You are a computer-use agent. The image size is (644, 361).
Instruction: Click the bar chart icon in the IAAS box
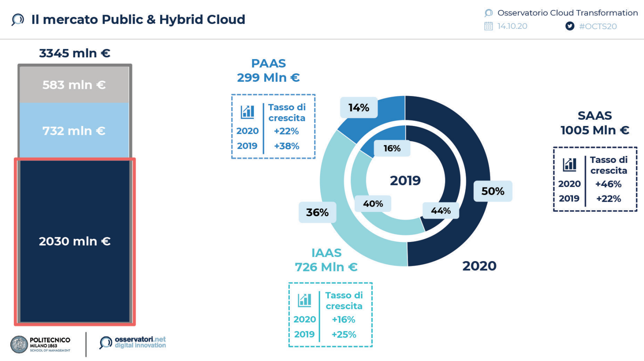click(305, 300)
